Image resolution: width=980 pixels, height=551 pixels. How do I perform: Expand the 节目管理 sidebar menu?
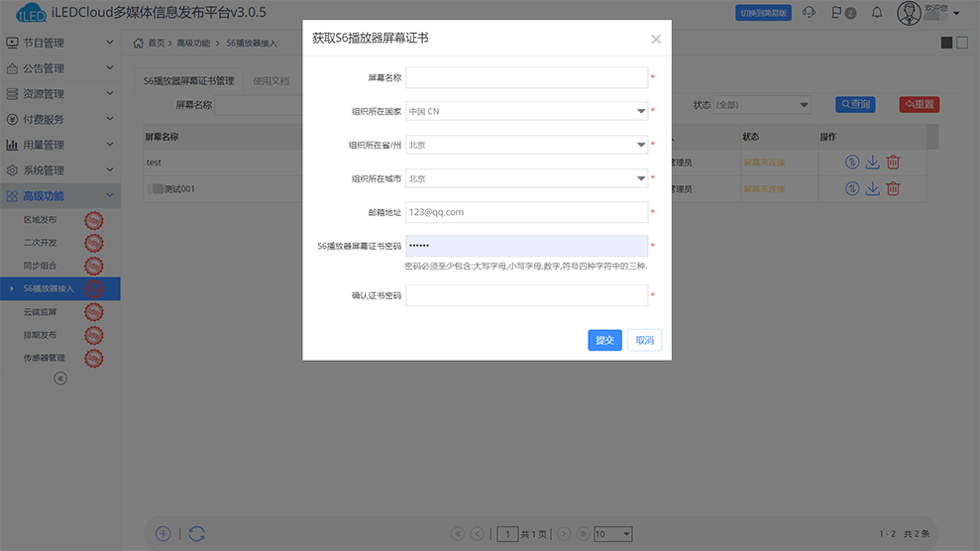coord(59,43)
